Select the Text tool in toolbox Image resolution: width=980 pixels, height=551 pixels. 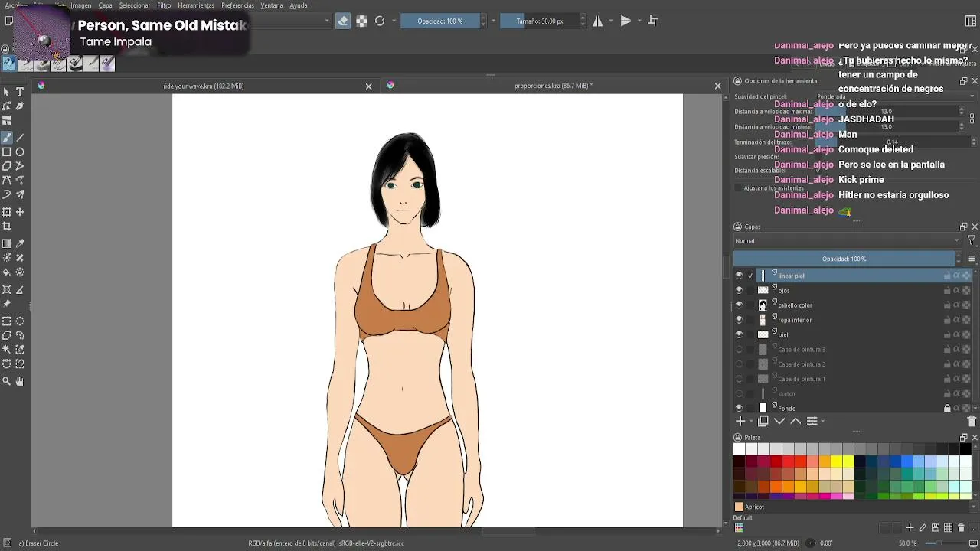pyautogui.click(x=20, y=92)
